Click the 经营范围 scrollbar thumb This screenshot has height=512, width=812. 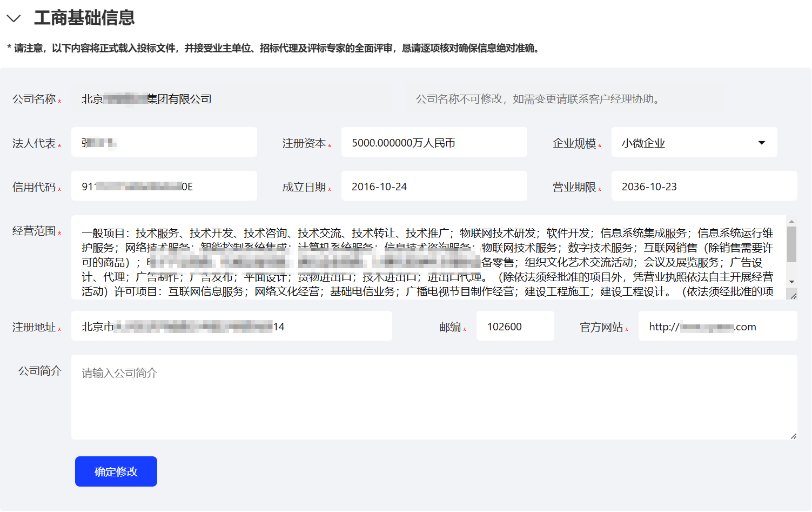tap(791, 244)
